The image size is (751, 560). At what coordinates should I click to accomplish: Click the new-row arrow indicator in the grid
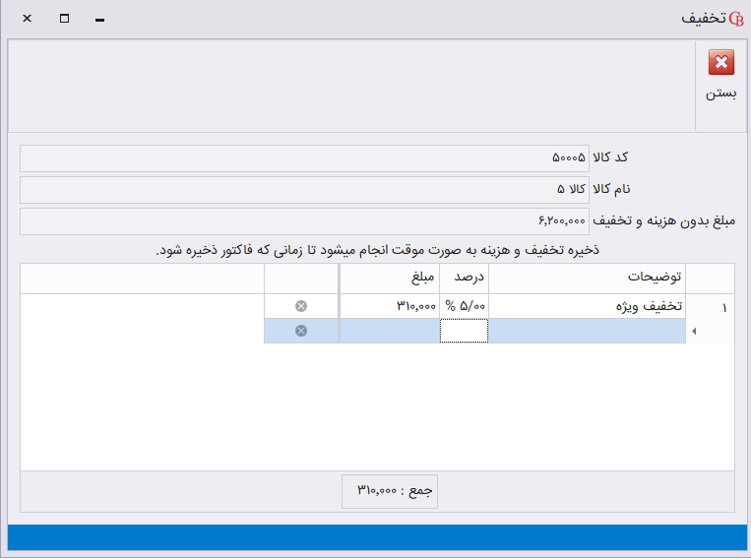coord(695,332)
